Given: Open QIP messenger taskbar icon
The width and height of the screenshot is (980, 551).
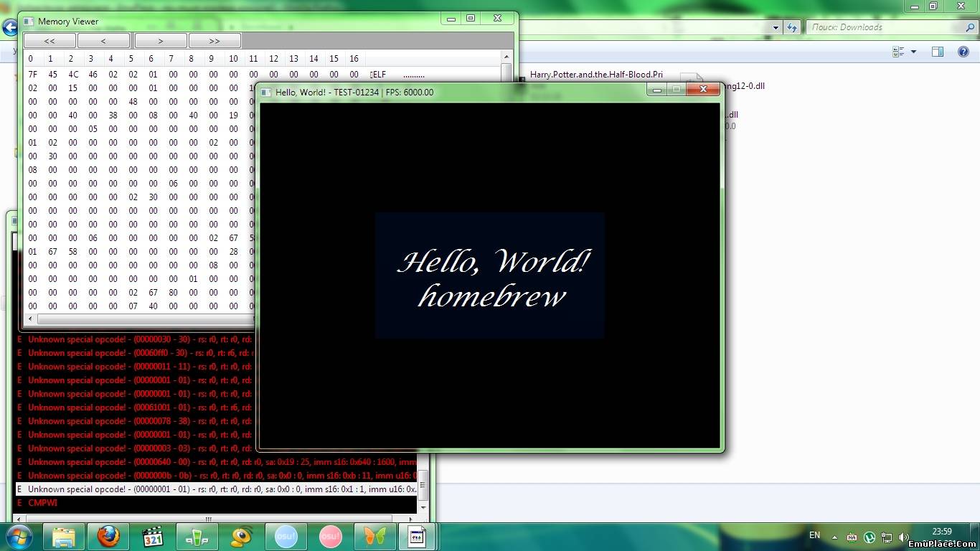Looking at the screenshot, I should point(197,537).
